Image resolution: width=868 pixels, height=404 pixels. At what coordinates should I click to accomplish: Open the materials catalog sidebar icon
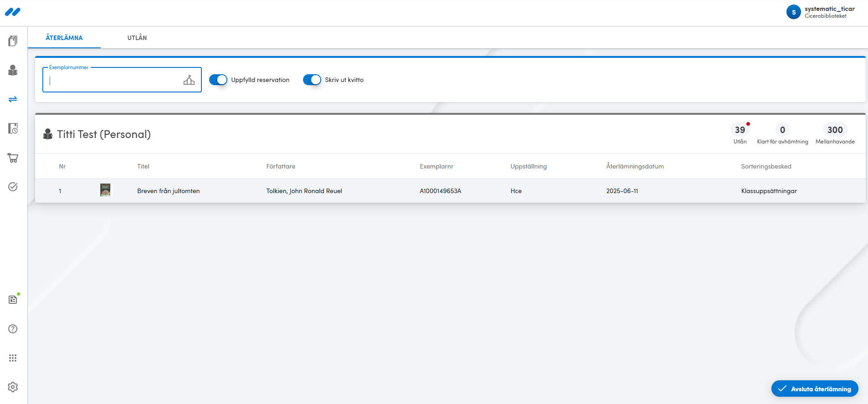click(13, 41)
